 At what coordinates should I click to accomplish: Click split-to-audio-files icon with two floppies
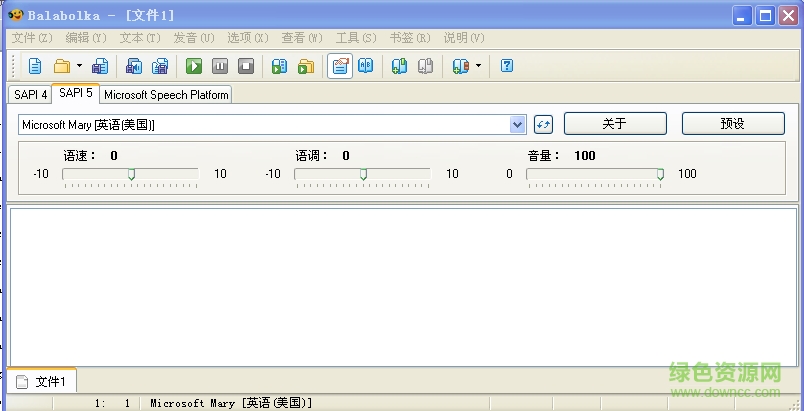[160, 66]
